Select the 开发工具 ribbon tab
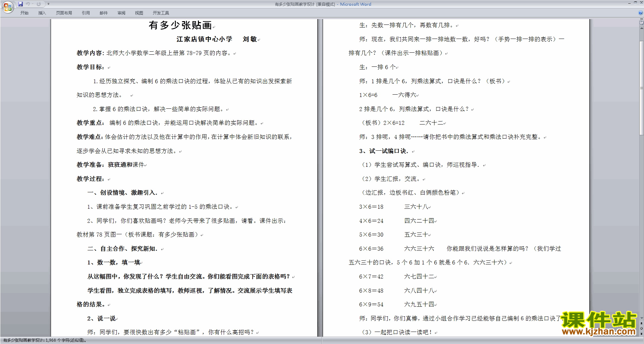This screenshot has width=644, height=344. pyautogui.click(x=161, y=13)
